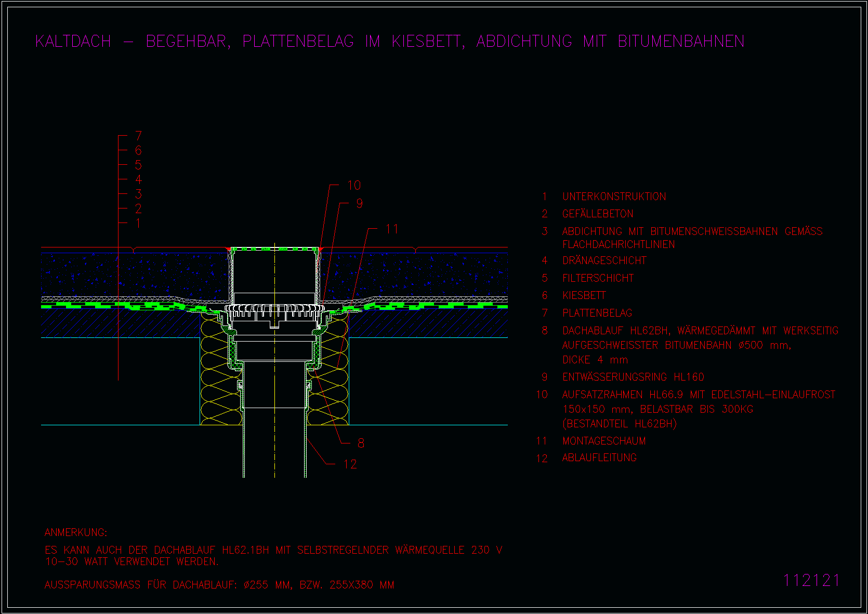Click legend entry DRÄNAGESCHICHT
The width and height of the screenshot is (868, 614).
click(604, 260)
